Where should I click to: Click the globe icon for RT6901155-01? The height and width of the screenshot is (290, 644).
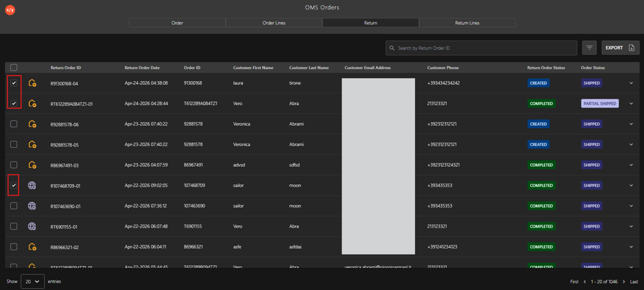(32, 226)
